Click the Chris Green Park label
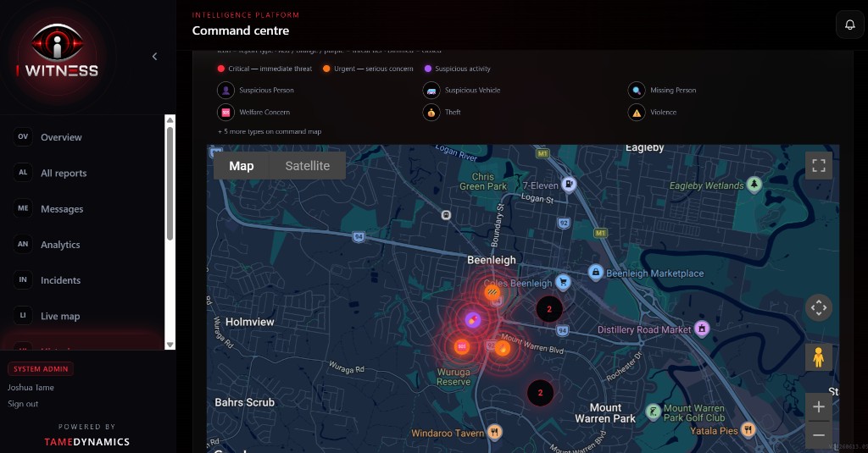Image resolution: width=868 pixels, height=453 pixels. point(482,181)
